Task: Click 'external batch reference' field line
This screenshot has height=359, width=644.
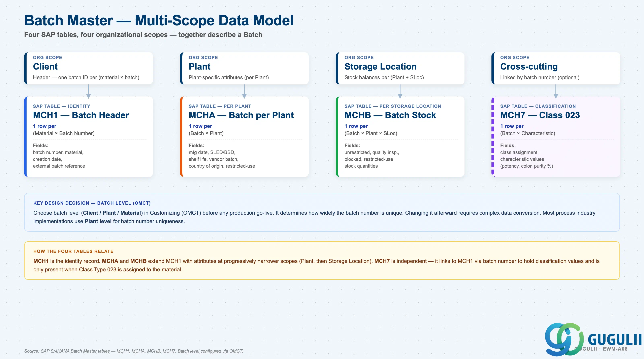Action: (59, 166)
